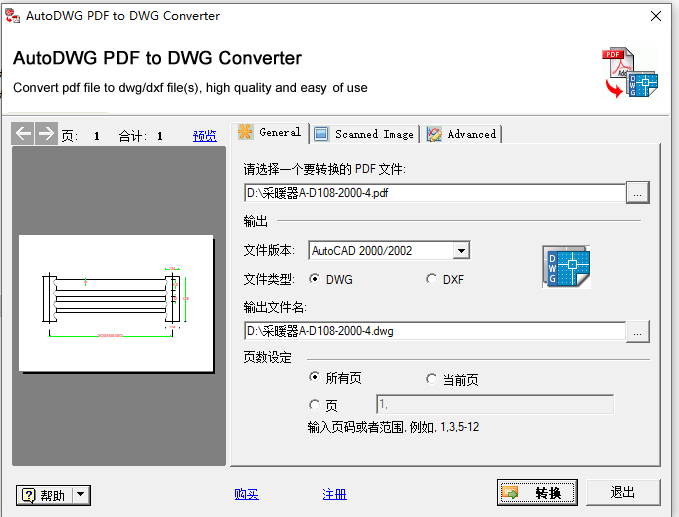Click the star icon on the General tab
Screen dimensions: 679x517
246,132
